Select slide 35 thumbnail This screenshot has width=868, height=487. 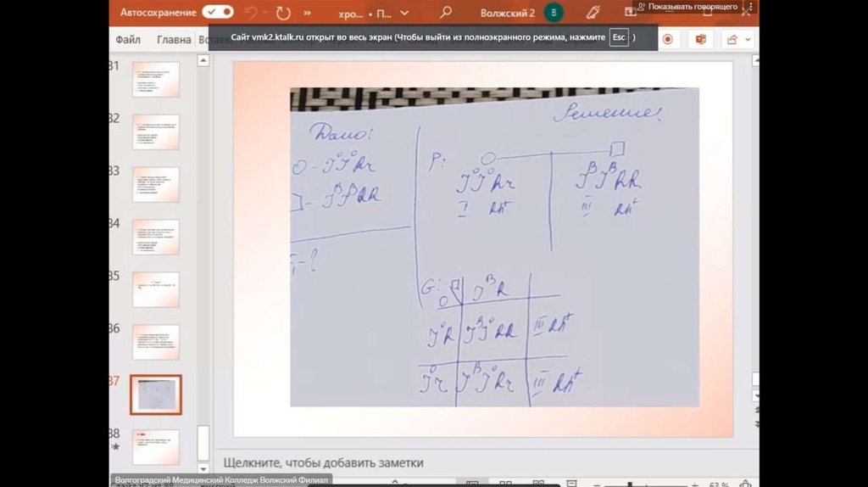click(x=156, y=290)
